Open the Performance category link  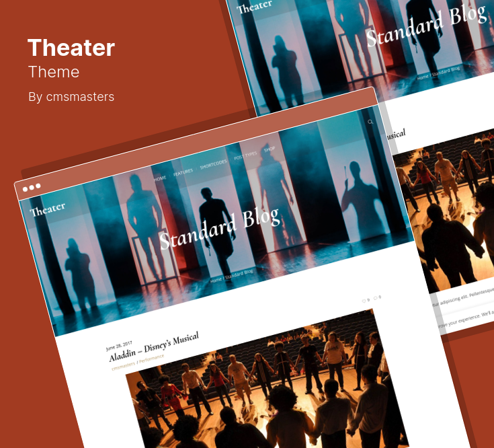(151, 358)
